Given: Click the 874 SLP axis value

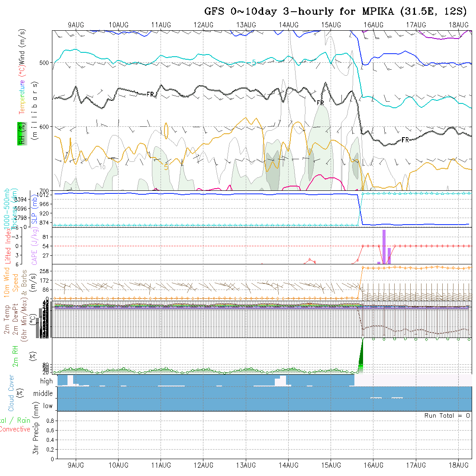Looking at the screenshot, I should (44, 223).
